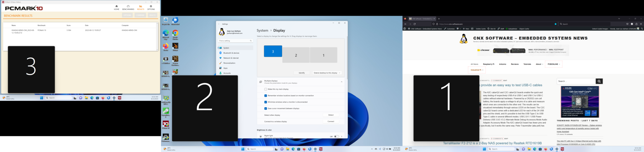Click the score value 5 904
This screenshot has width=644, height=152.
point(69,30)
